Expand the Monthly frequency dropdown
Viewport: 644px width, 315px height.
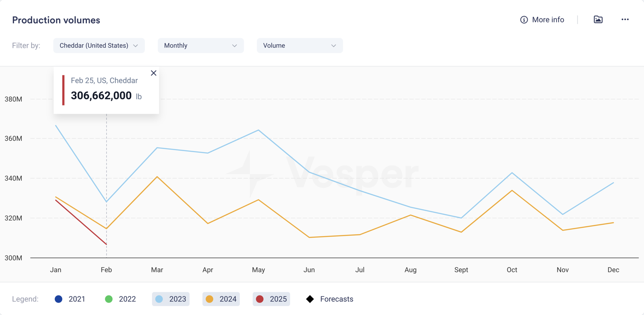200,45
